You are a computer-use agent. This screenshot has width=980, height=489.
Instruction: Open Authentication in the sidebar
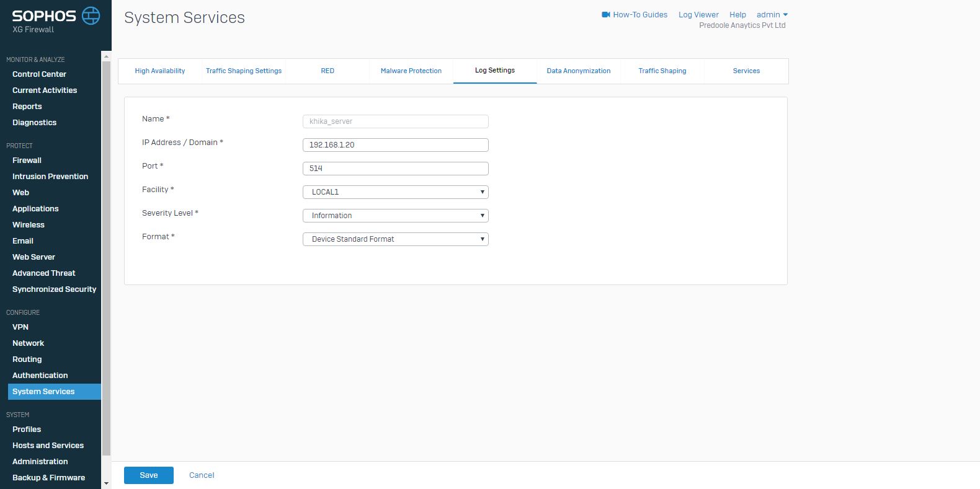[40, 376]
